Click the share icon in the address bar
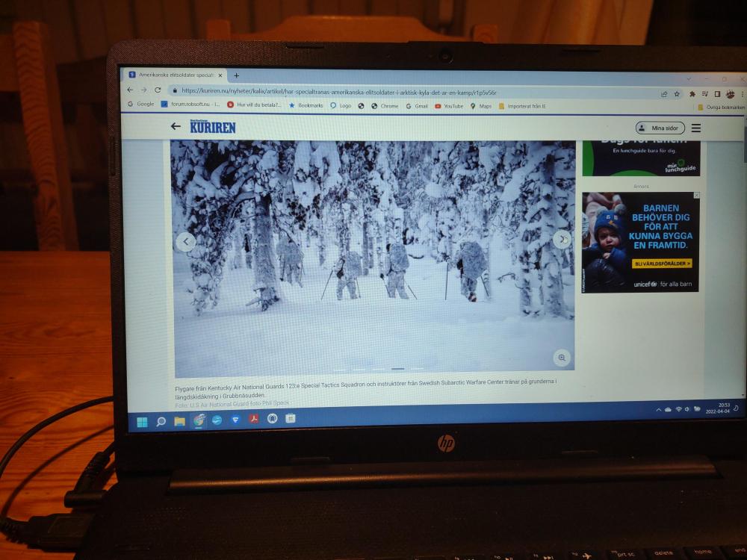 (x=664, y=94)
